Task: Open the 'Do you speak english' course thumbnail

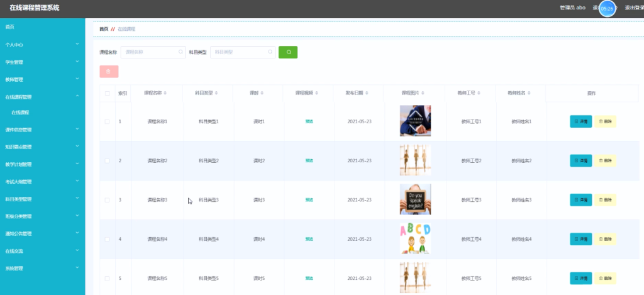Action: click(x=415, y=199)
